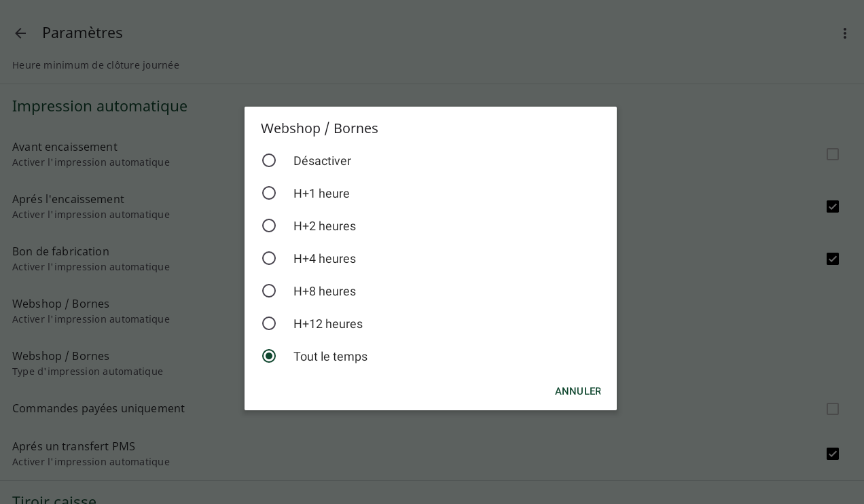Uncheck Aprés un transfert PMS checkbox
The image size is (864, 504).
point(833,454)
